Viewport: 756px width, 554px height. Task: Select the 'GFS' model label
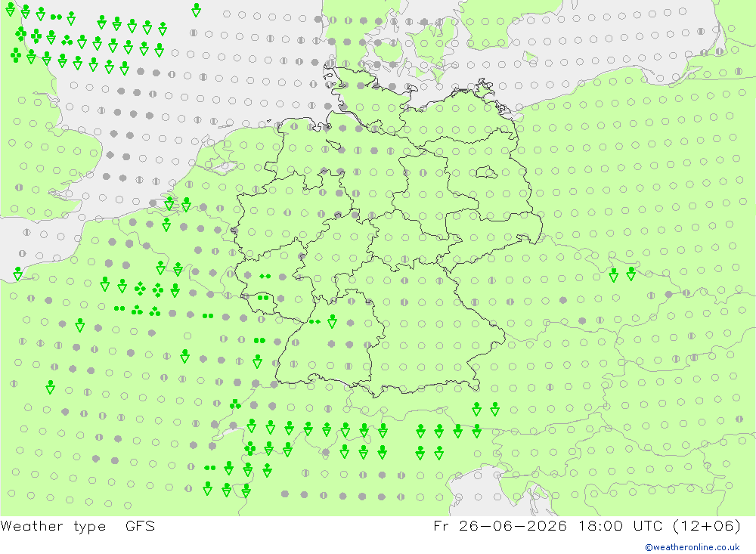point(141,525)
